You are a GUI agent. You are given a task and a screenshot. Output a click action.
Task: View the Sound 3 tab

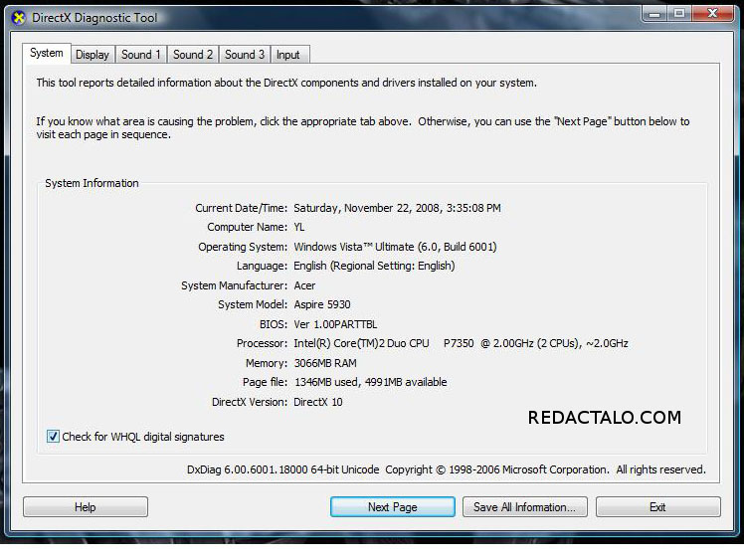point(245,55)
